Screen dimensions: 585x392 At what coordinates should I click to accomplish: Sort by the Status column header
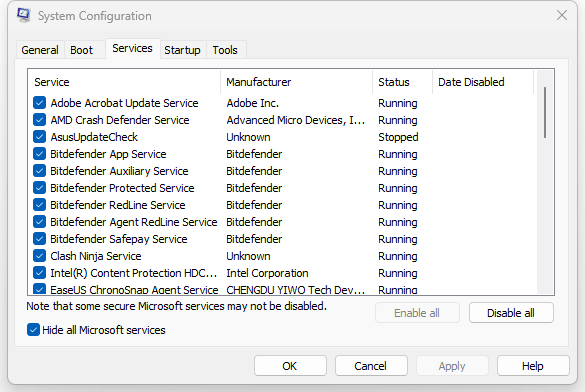tap(403, 82)
